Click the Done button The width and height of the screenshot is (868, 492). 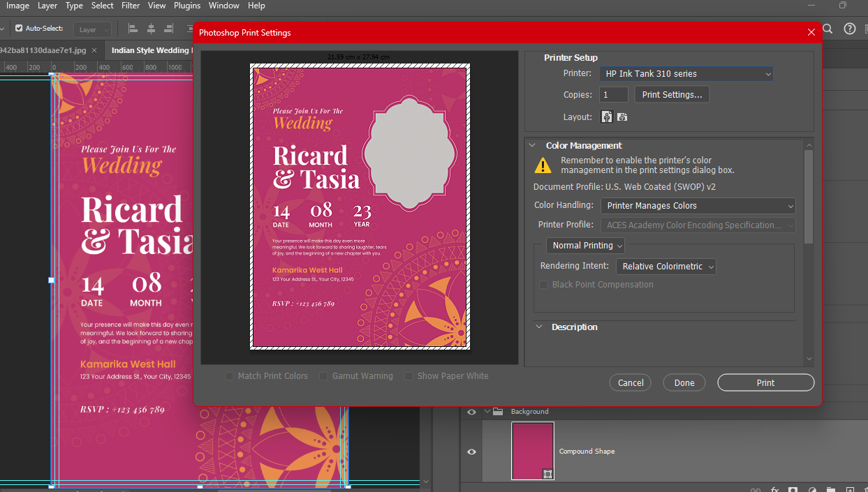tap(684, 382)
